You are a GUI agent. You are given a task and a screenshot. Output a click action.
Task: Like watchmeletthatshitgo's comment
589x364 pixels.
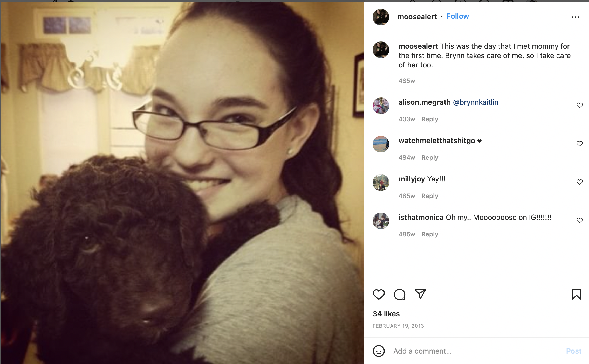click(579, 143)
